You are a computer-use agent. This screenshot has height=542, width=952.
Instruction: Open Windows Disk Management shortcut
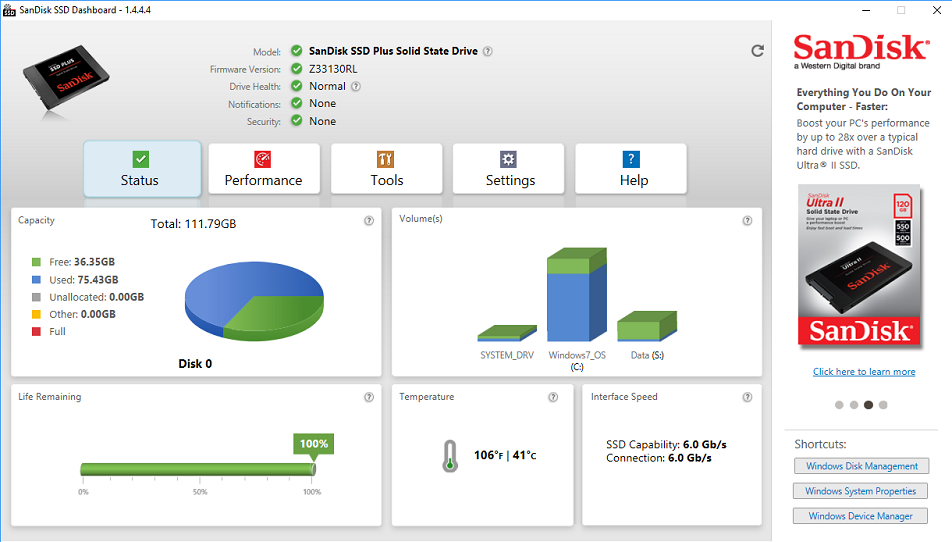click(x=862, y=466)
